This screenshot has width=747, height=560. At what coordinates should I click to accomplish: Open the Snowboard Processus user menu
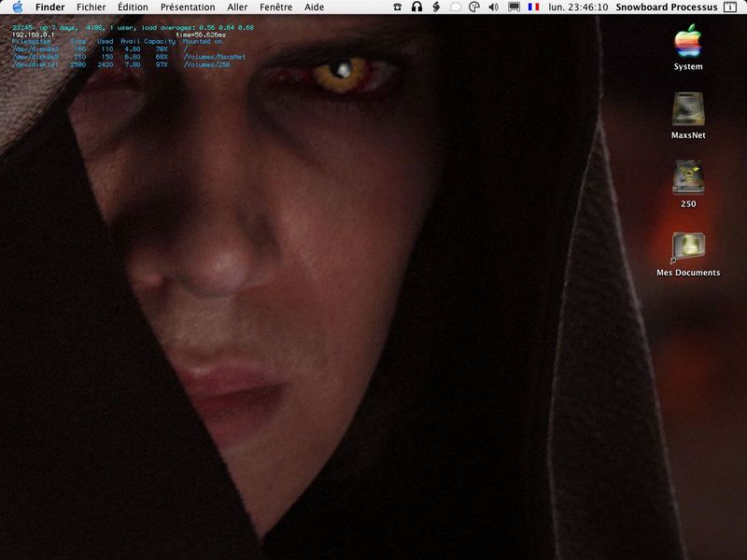point(667,7)
